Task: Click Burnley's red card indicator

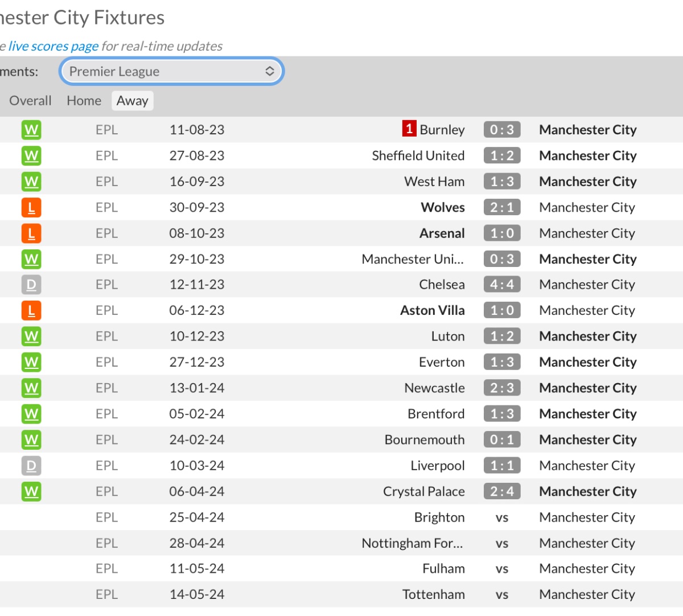Action: [409, 129]
